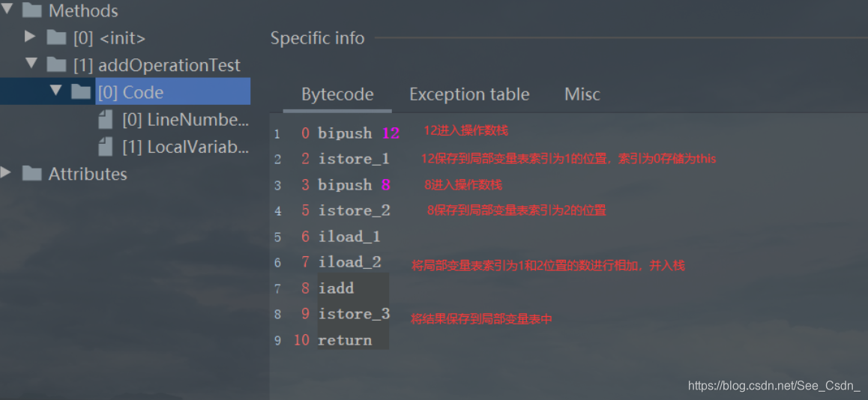This screenshot has height=400, width=868.
Task: Switch to the Exception table tab
Action: 469,94
